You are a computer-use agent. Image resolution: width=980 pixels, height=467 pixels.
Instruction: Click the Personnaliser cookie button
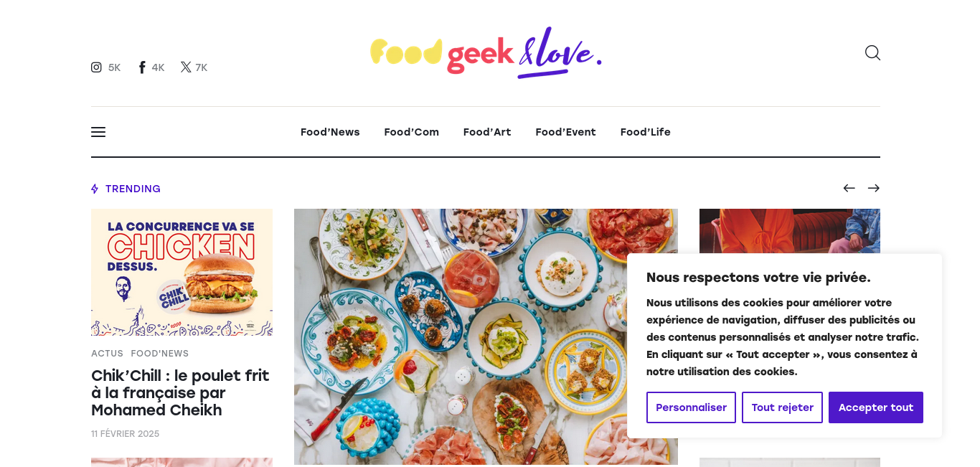tap(691, 407)
